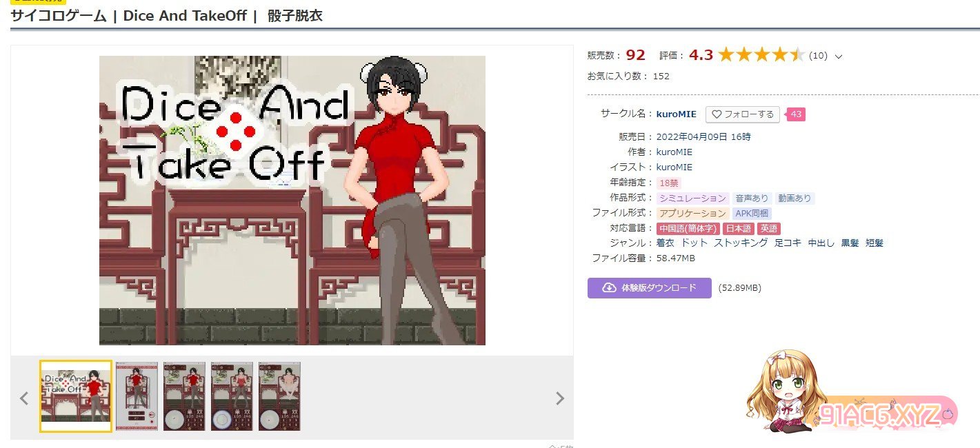This screenshot has height=448, width=980.
Task: Click the 18禁 age rating tag
Action: coord(668,183)
